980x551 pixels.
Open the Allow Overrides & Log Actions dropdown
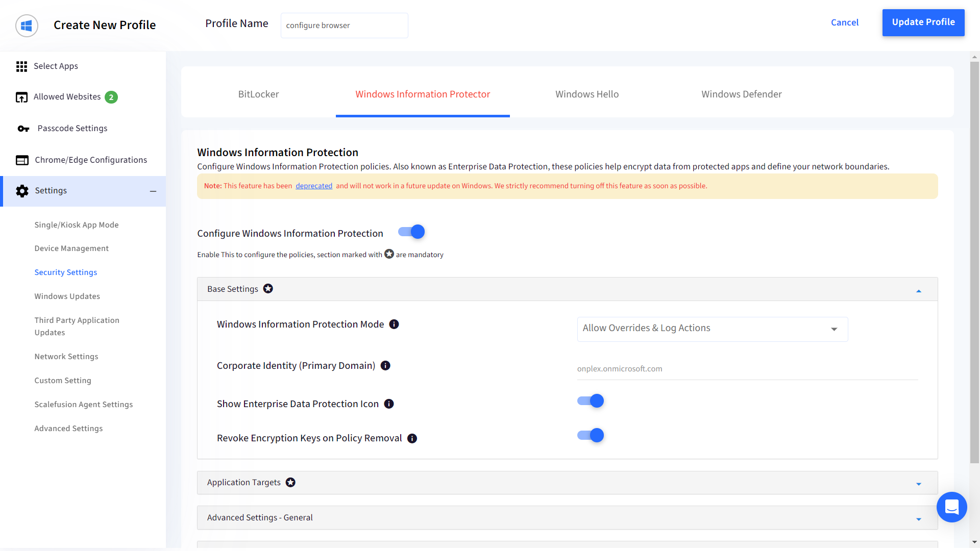[712, 329]
